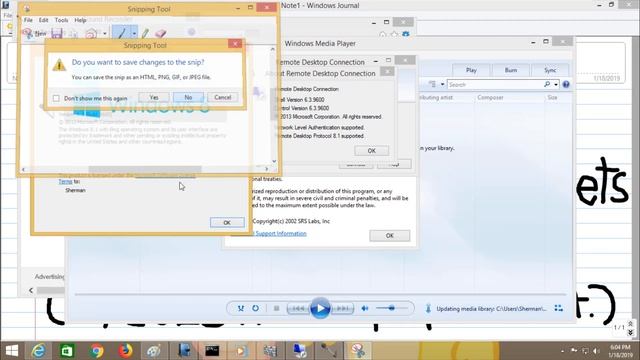
Task: Select the Highlighter tool in Snipping Tool
Action: point(145,33)
